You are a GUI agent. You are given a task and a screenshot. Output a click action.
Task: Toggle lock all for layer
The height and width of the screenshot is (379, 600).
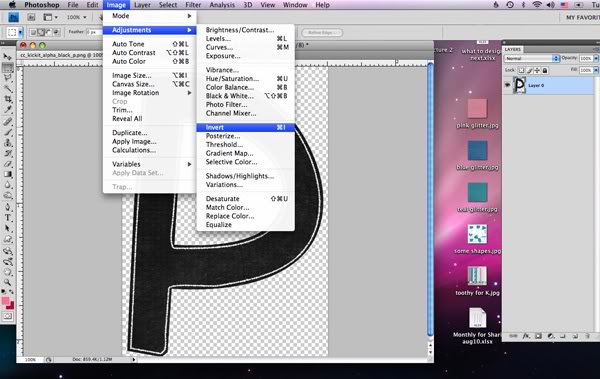pyautogui.click(x=545, y=70)
